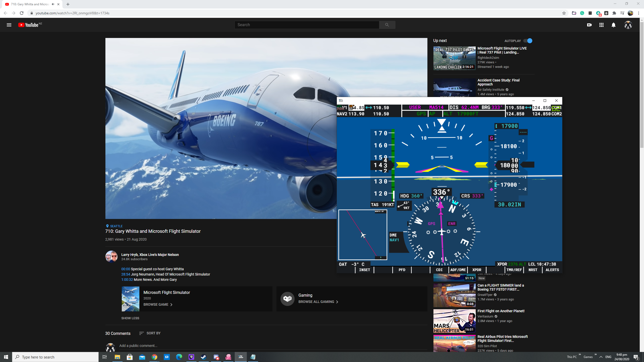Open Task View on the taskbar
The height and width of the screenshot is (362, 644).
[x=105, y=357]
